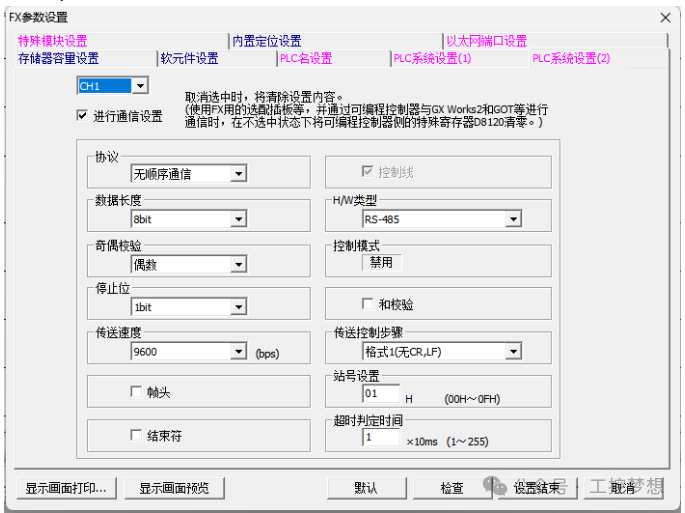This screenshot has width=685, height=513.
Task: Click the 超时判定时间 input field
Action: pos(381,437)
